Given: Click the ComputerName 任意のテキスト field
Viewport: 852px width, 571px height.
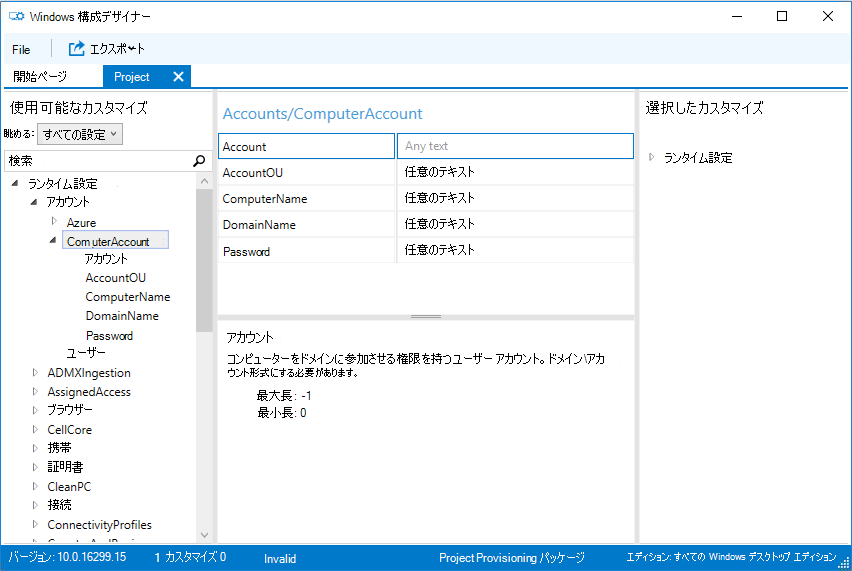Looking at the screenshot, I should [515, 198].
